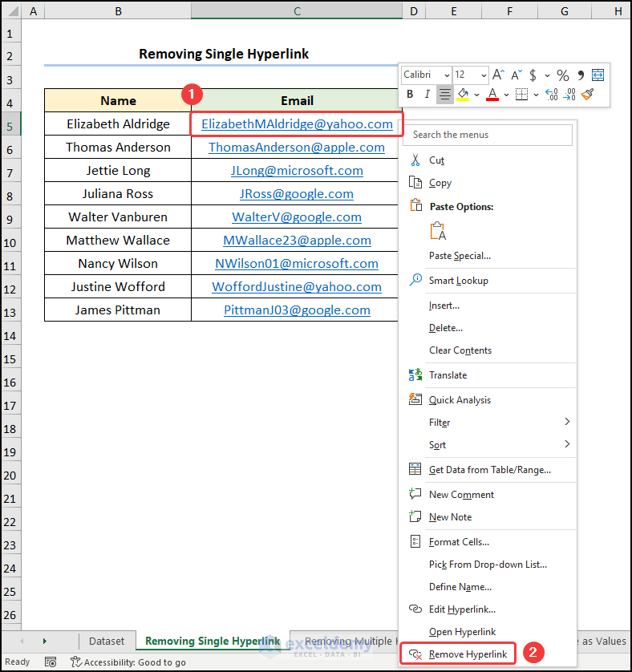
Task: Click the Keep Text Only paste icon
Action: 438,231
